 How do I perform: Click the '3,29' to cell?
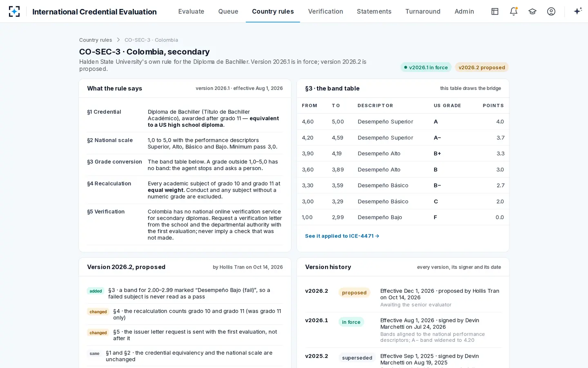(x=338, y=201)
